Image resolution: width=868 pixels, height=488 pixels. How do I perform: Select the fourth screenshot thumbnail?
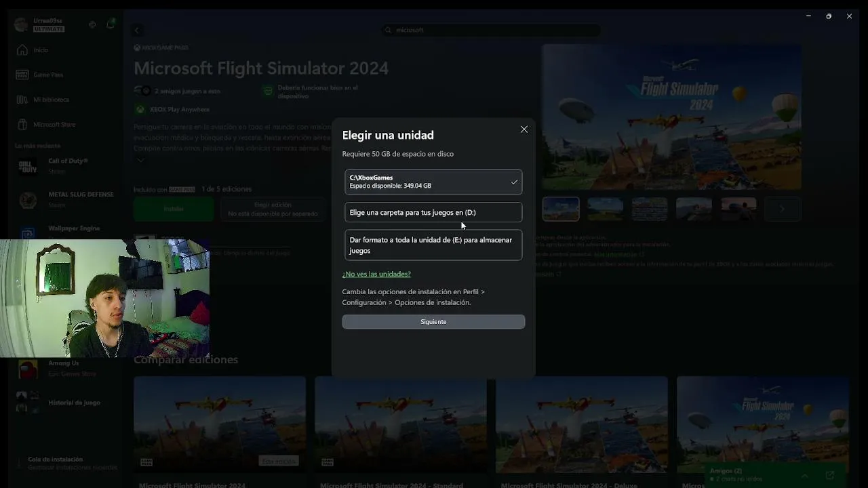(694, 209)
